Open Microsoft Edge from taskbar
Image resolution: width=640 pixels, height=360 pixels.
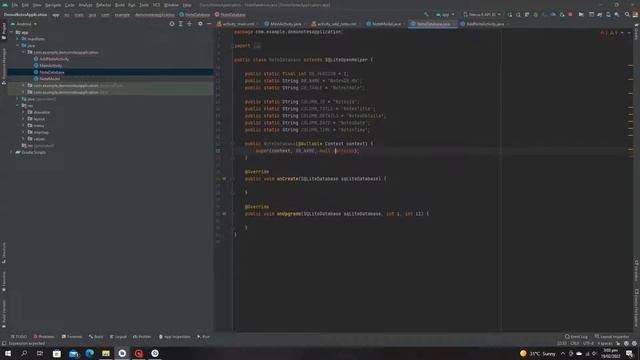pos(89,353)
